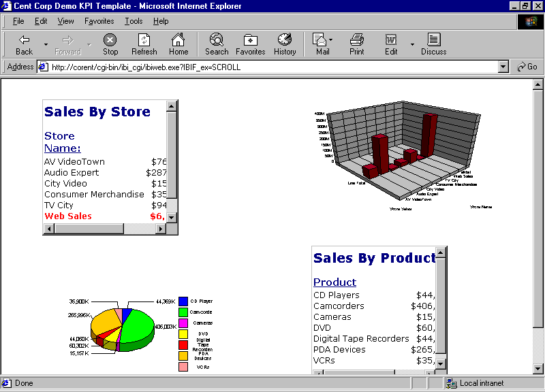Image resolution: width=545 pixels, height=392 pixels.
Task: Open the Address bar dropdown list
Action: (x=503, y=67)
